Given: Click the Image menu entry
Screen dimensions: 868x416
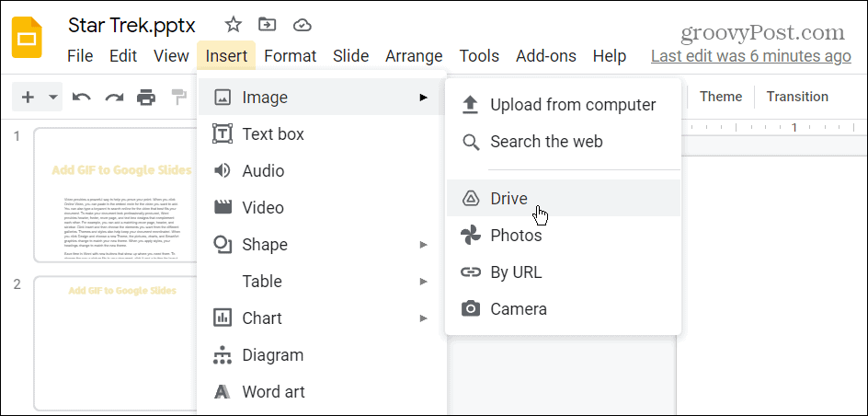Looking at the screenshot, I should tap(321, 97).
